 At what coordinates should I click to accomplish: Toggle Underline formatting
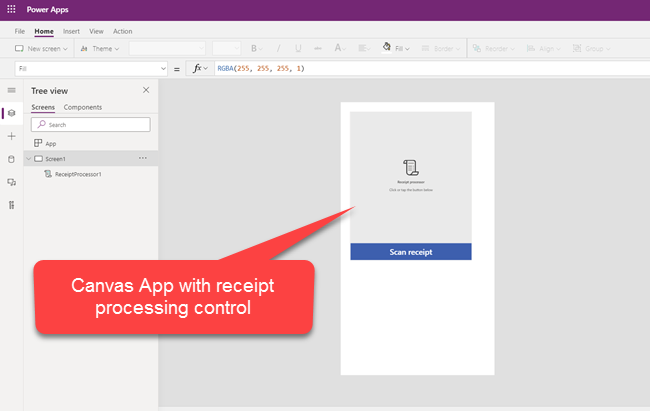pyautogui.click(x=298, y=49)
